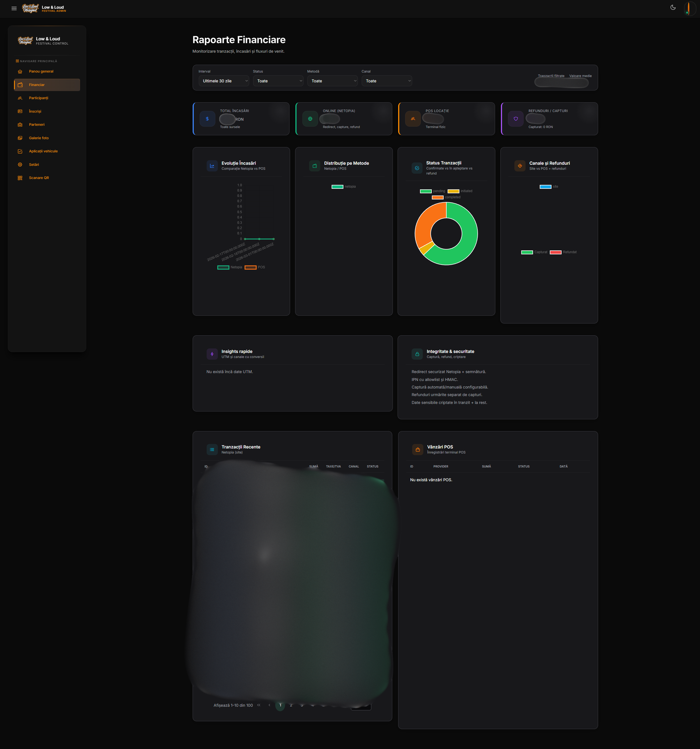Viewport: 700px width, 749px height.
Task: Click the TAXE/TVA column header
Action: [333, 466]
